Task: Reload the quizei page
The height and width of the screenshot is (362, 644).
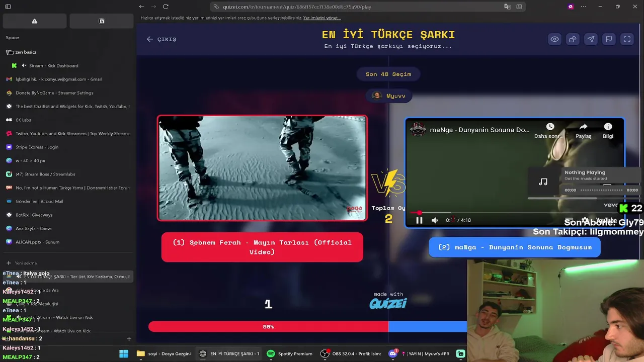Action: [x=166, y=7]
